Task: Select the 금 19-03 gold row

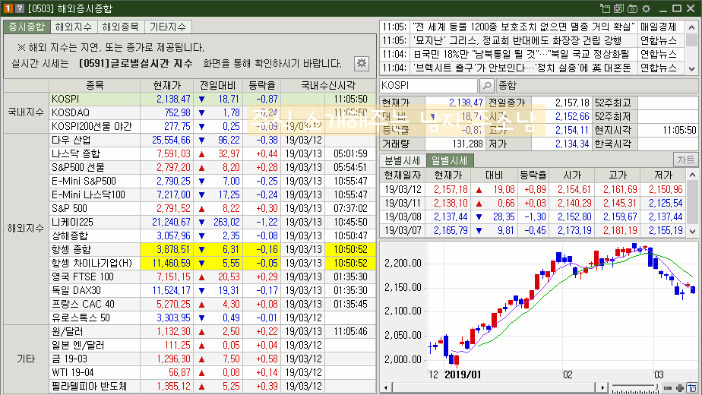Action: pyautogui.click(x=212, y=359)
